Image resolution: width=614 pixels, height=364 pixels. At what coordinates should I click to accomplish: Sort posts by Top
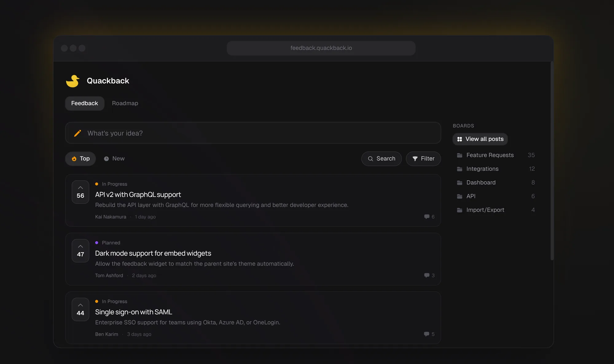(x=80, y=159)
